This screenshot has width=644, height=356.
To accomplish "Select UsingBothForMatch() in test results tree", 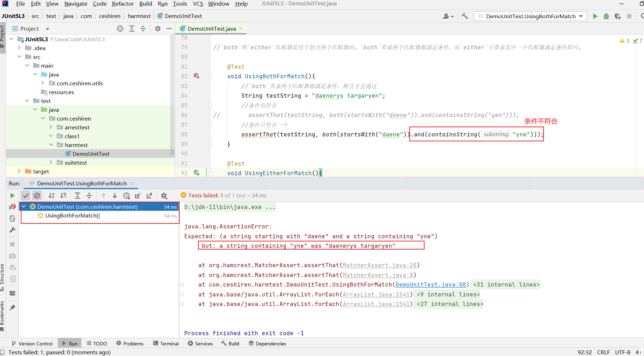I will pyautogui.click(x=73, y=216).
